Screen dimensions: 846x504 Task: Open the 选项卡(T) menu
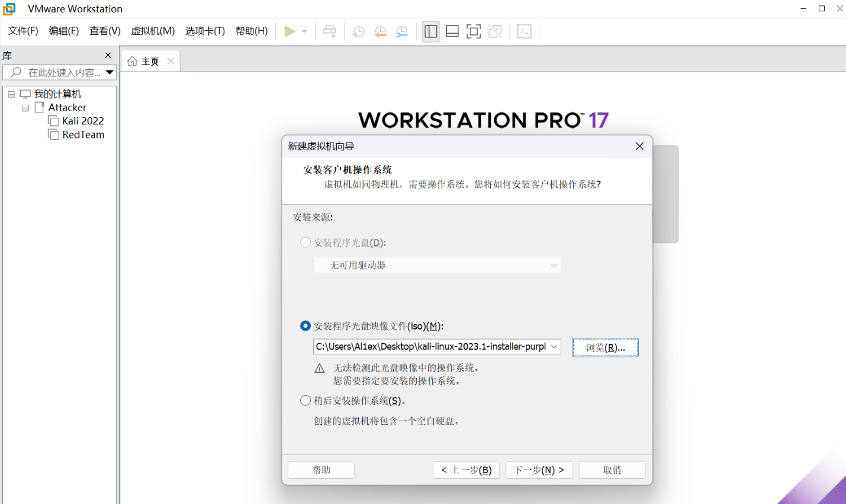205,31
